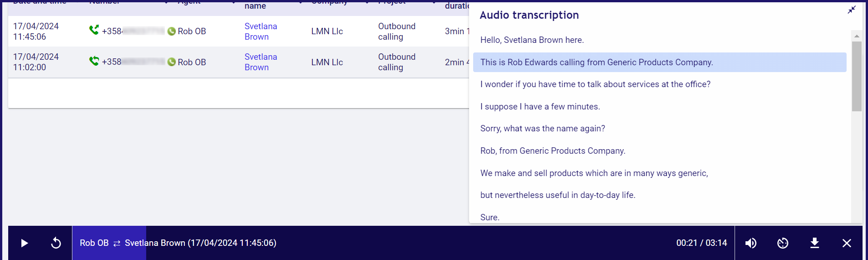Open Svetlana Brown link in second row
Viewport: 868px width, 260px height.
click(261, 62)
